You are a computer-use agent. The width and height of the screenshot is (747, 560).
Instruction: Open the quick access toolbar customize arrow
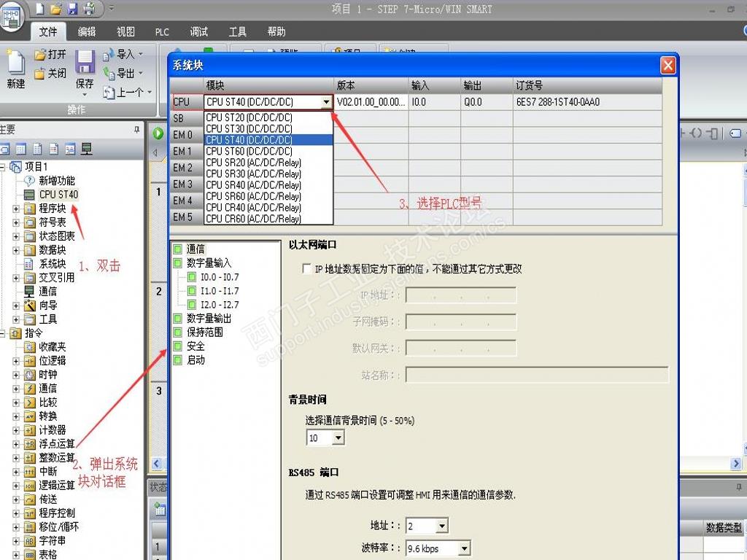111,8
